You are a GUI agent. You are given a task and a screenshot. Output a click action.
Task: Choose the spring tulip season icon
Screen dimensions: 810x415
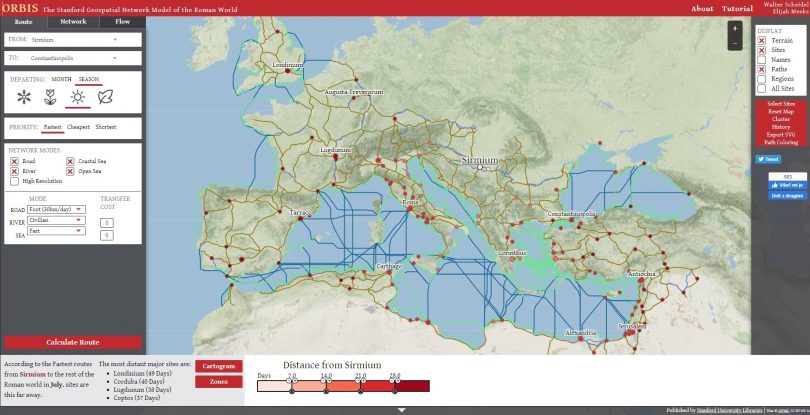point(48,97)
